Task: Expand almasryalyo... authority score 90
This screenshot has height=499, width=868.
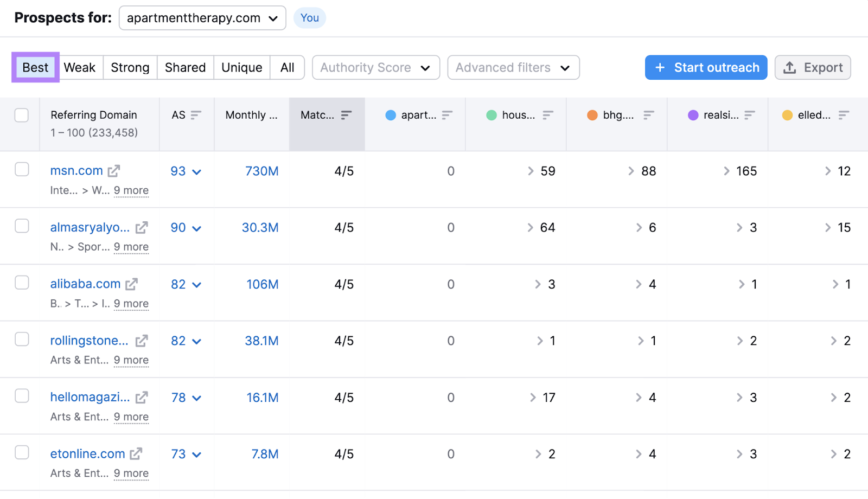Action: [x=197, y=228]
